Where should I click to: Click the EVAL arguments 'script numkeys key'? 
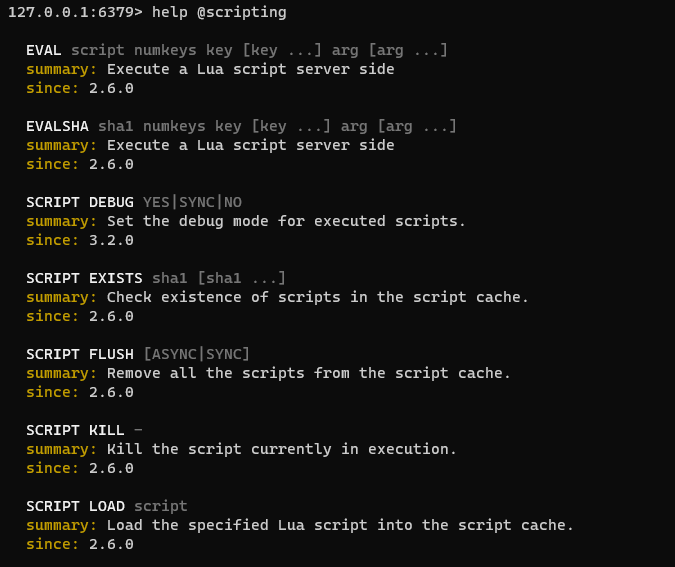(152, 51)
